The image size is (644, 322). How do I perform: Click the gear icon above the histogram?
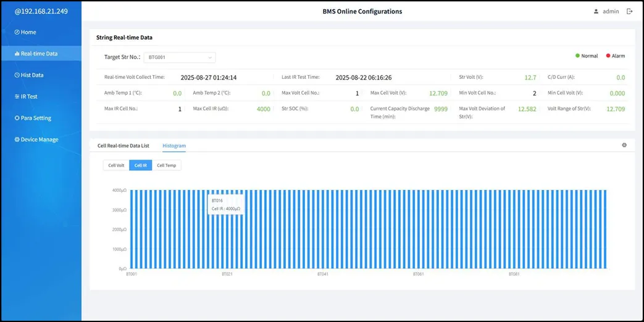(x=624, y=145)
